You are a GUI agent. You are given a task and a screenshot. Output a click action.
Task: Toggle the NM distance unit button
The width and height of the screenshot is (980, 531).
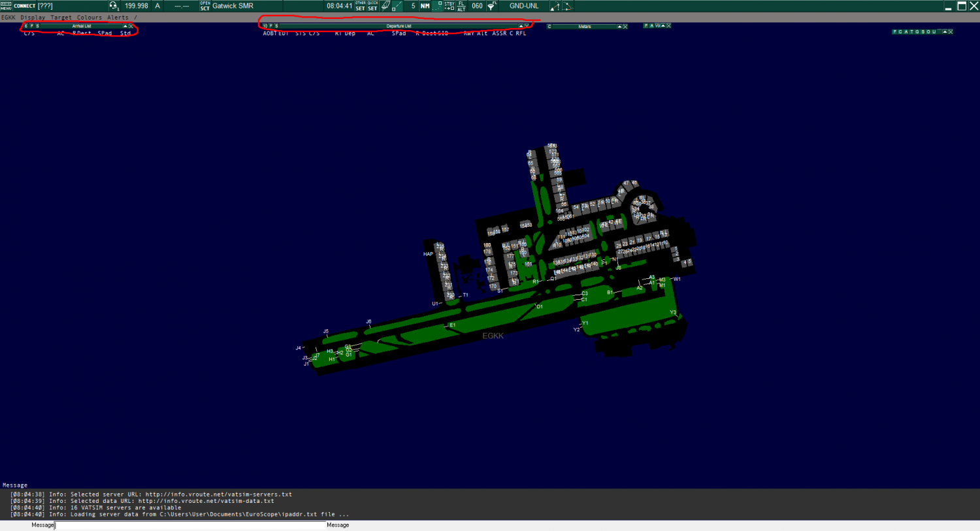pyautogui.click(x=425, y=6)
